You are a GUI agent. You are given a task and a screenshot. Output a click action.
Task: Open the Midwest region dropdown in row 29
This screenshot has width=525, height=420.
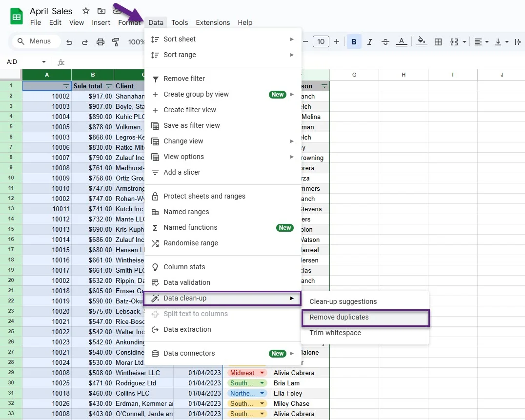coord(262,373)
